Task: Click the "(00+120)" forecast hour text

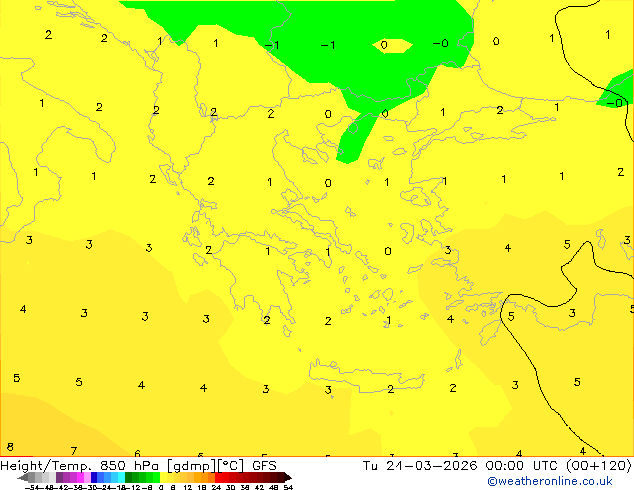Action: (598, 465)
